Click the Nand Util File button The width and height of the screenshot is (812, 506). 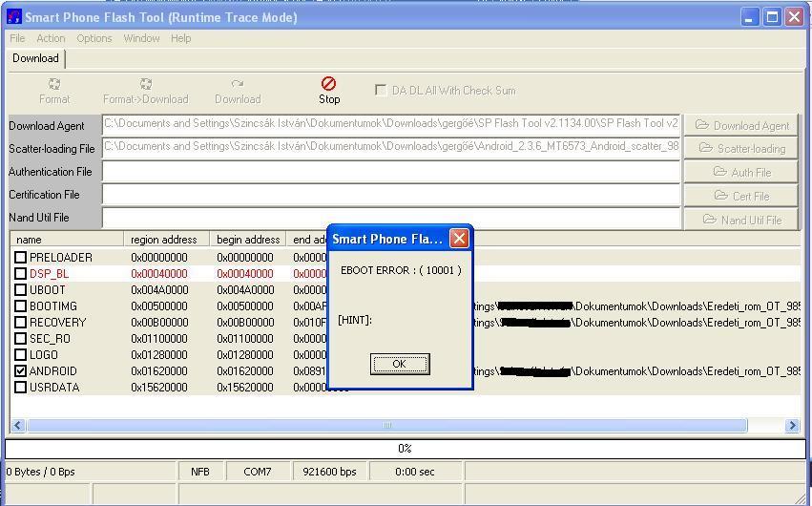coord(740,220)
